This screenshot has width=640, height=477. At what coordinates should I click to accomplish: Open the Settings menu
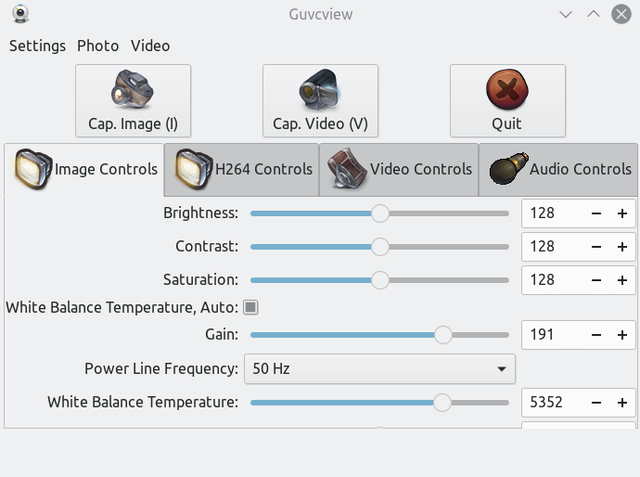[38, 46]
